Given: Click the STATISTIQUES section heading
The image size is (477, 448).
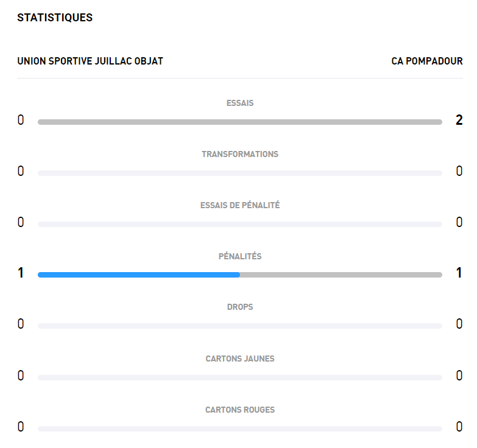Looking at the screenshot, I should [55, 18].
